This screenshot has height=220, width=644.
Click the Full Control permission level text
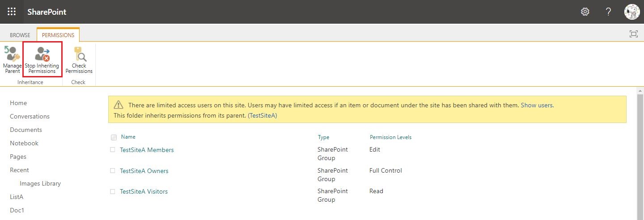(386, 170)
